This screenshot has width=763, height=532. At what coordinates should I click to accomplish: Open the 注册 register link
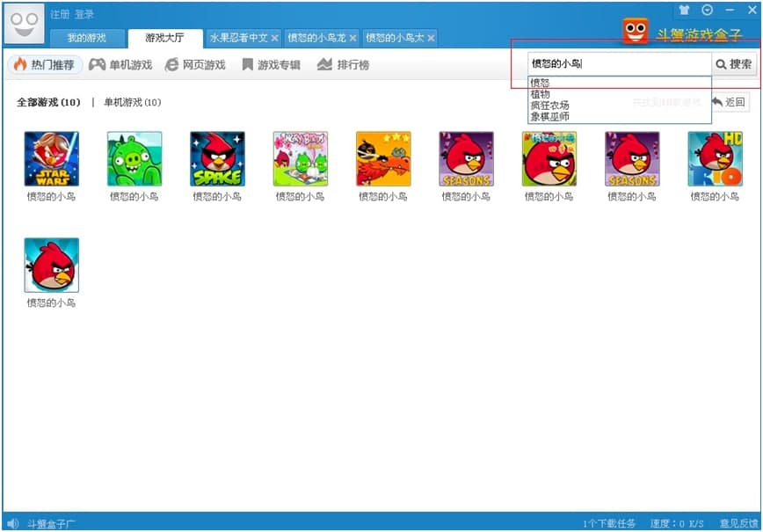click(x=60, y=15)
